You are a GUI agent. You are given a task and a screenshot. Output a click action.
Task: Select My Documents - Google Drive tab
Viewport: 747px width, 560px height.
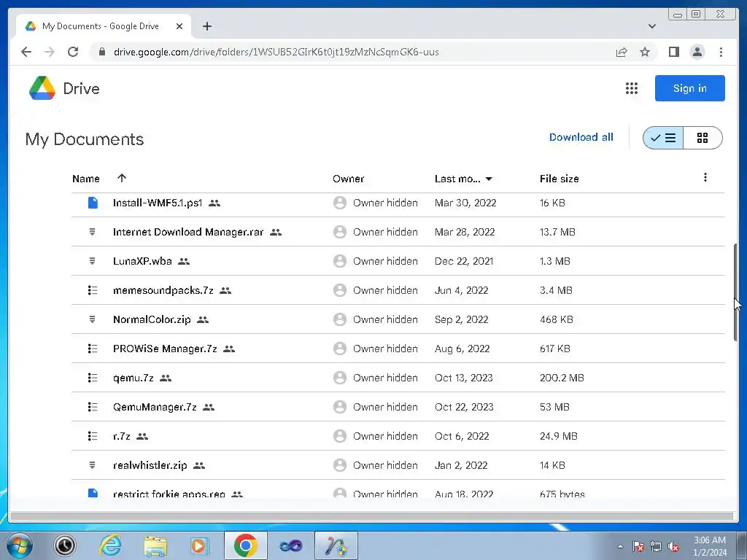[x=103, y=26]
